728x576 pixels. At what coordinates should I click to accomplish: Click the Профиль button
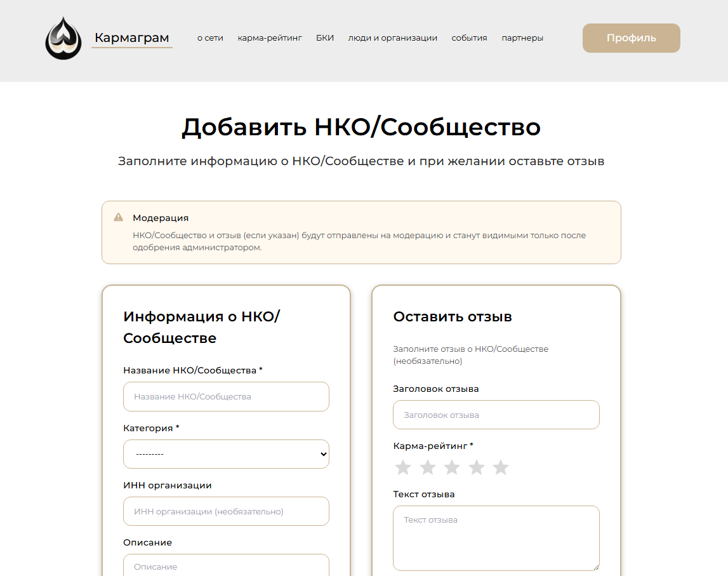pyautogui.click(x=631, y=38)
